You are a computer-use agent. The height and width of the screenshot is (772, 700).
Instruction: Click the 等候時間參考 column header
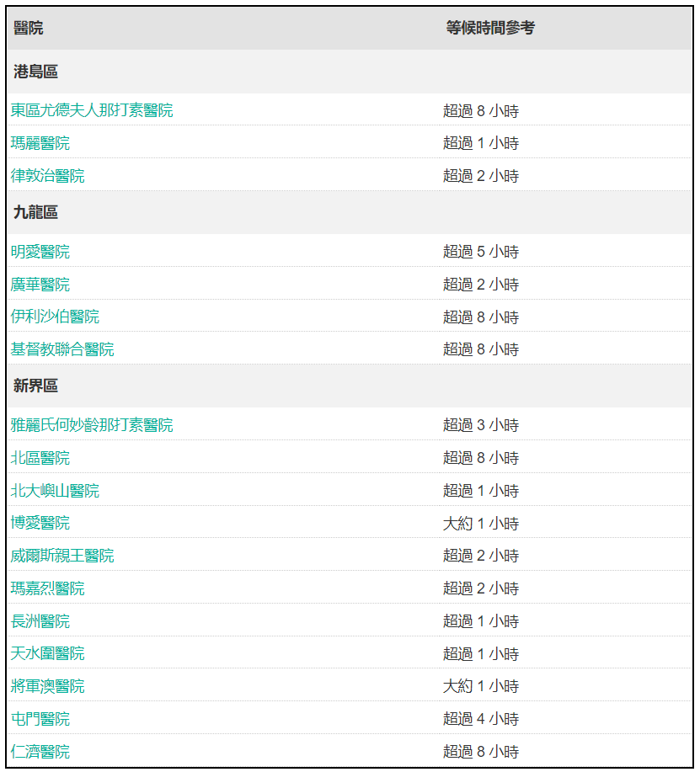(x=489, y=28)
